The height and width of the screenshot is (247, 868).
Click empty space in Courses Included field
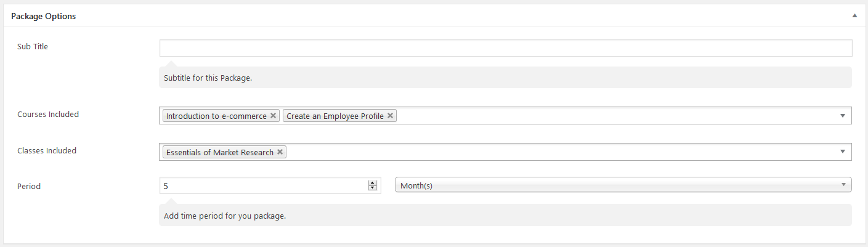pyautogui.click(x=616, y=116)
